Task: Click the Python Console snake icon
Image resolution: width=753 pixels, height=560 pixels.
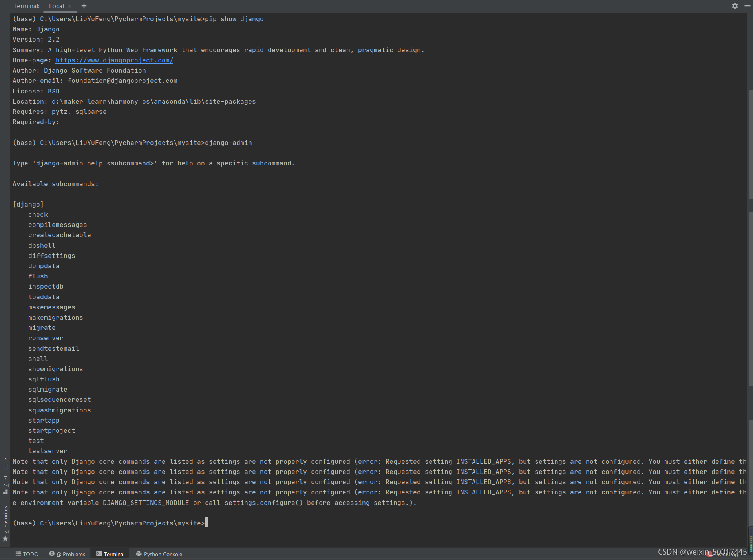Action: [x=139, y=554]
